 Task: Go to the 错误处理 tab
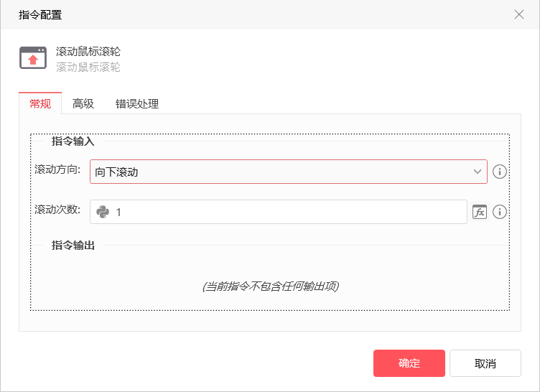pyautogui.click(x=137, y=103)
